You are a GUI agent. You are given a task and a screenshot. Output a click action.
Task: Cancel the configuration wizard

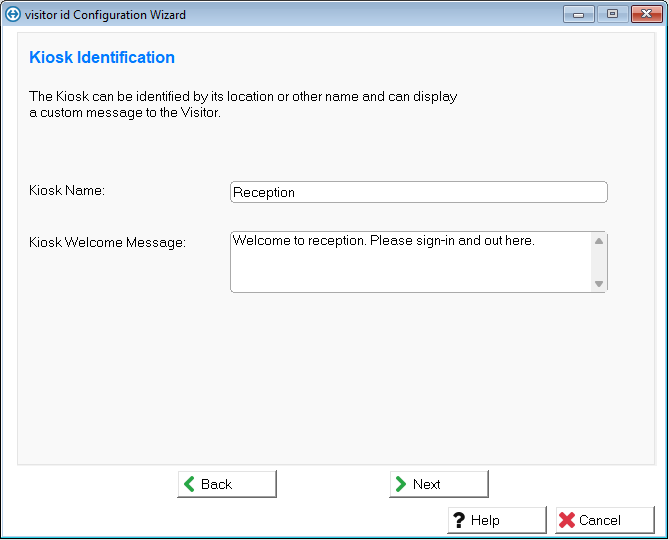click(605, 520)
